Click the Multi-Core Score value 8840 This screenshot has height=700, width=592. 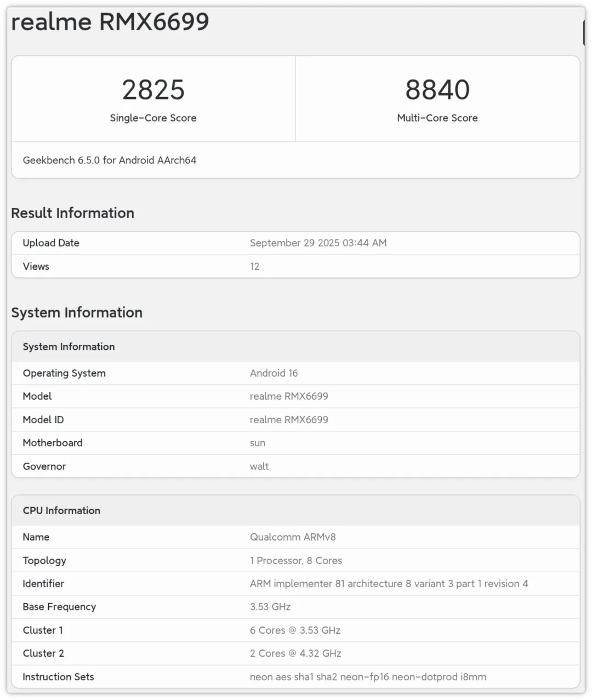437,90
